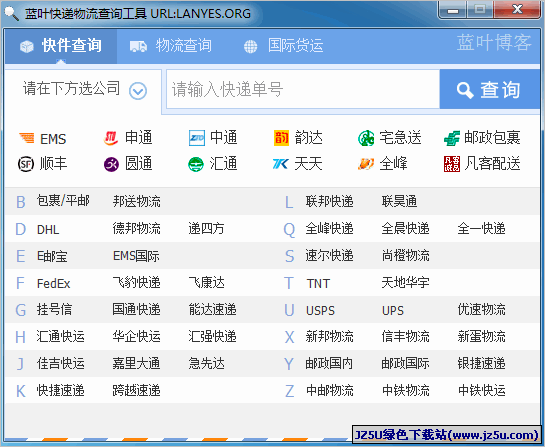This screenshot has width=545, height=447.
Task: Click the EMS orange logo icon
Action: tap(27, 138)
